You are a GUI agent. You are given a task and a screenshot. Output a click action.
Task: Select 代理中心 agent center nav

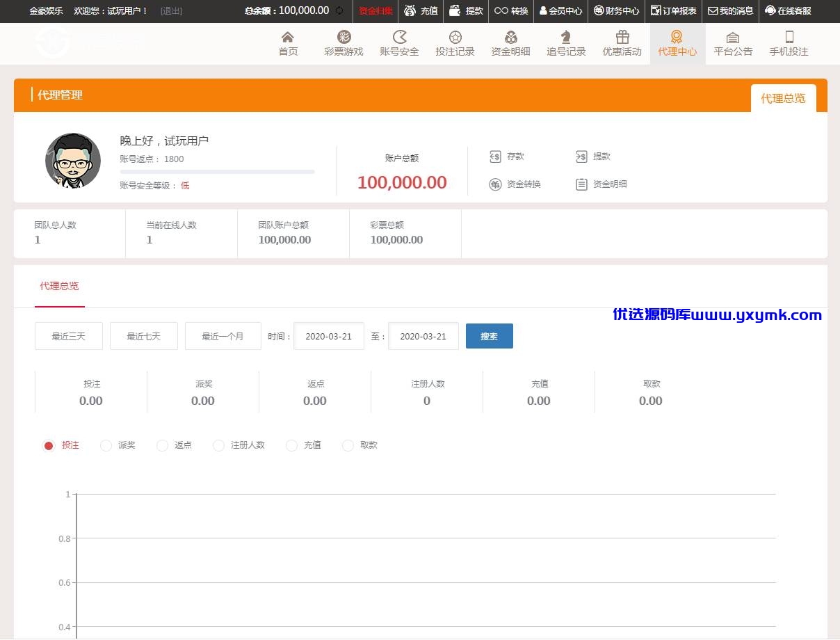point(678,44)
